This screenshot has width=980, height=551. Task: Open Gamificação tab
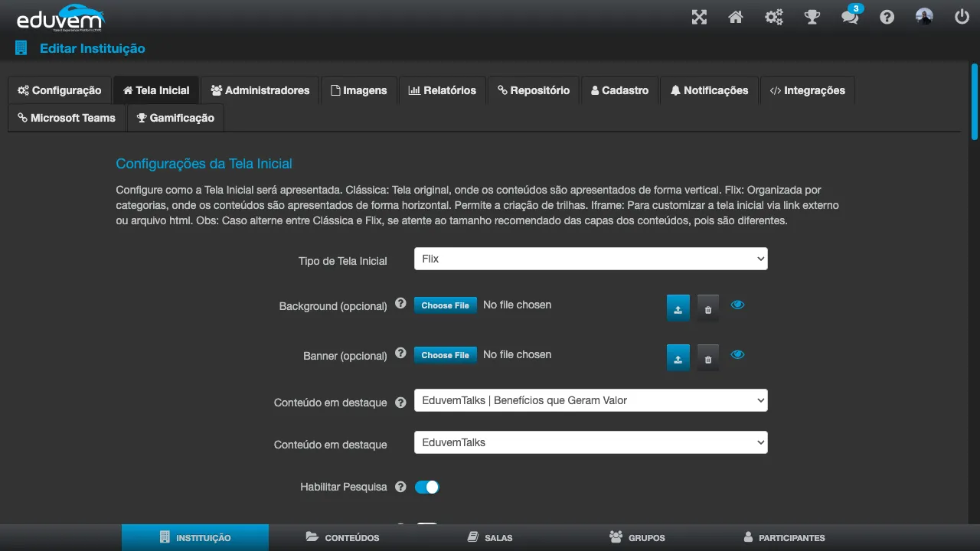pyautogui.click(x=176, y=118)
